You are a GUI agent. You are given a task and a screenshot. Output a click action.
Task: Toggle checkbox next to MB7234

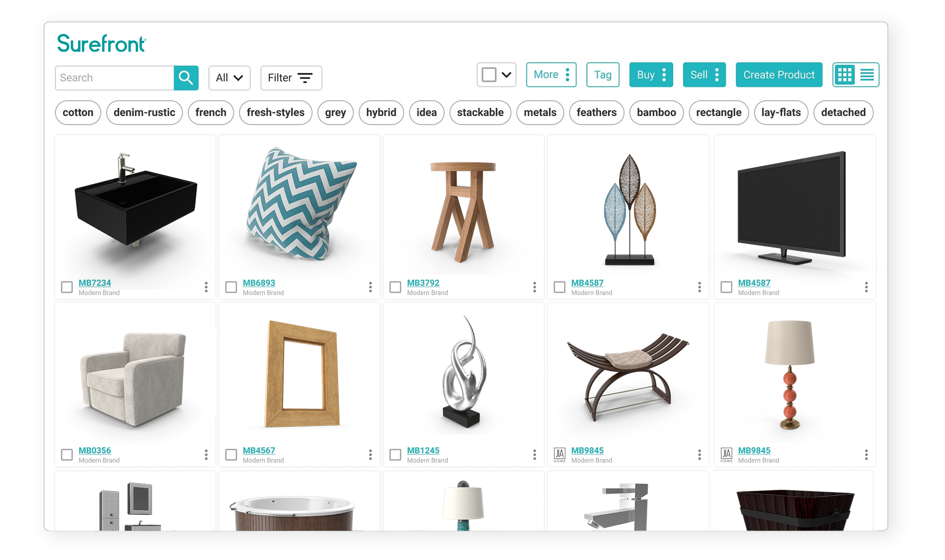tap(65, 285)
